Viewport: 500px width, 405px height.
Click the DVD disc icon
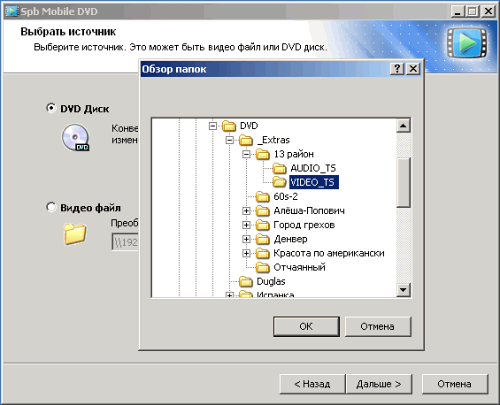coord(76,137)
